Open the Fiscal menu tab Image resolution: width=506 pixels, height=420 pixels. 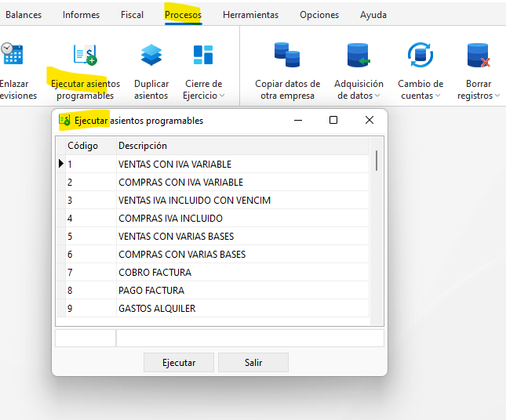pos(132,15)
